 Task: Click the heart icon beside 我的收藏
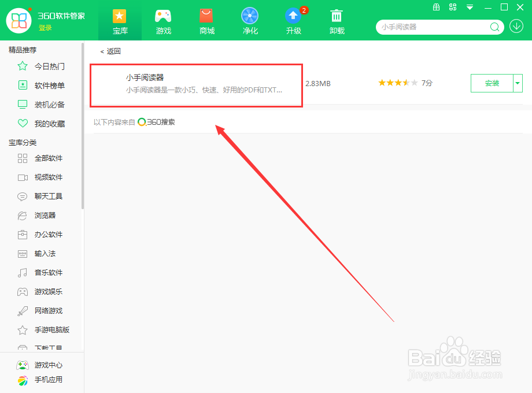coord(23,124)
